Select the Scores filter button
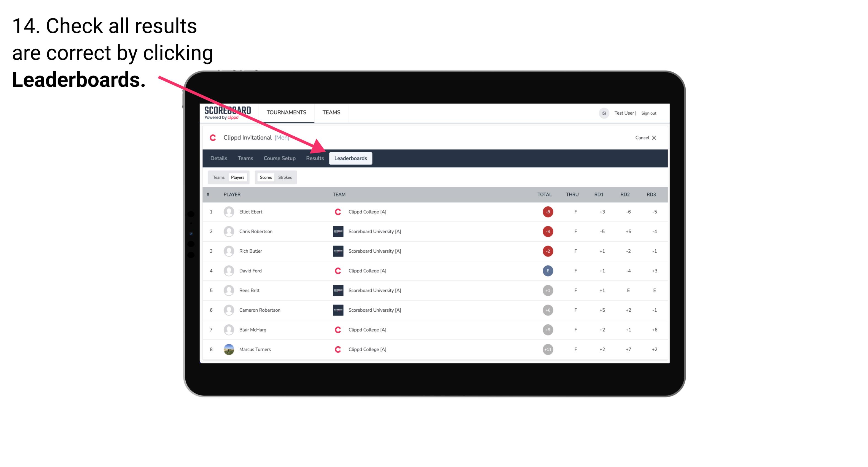 click(x=266, y=177)
